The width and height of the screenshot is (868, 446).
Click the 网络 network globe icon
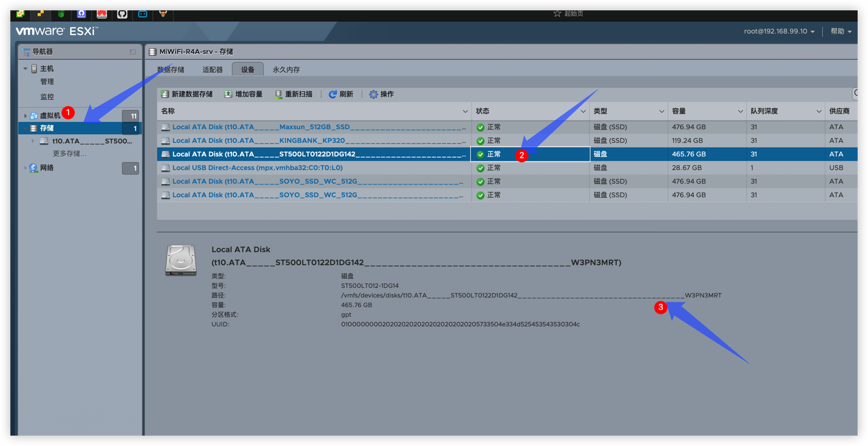click(34, 168)
